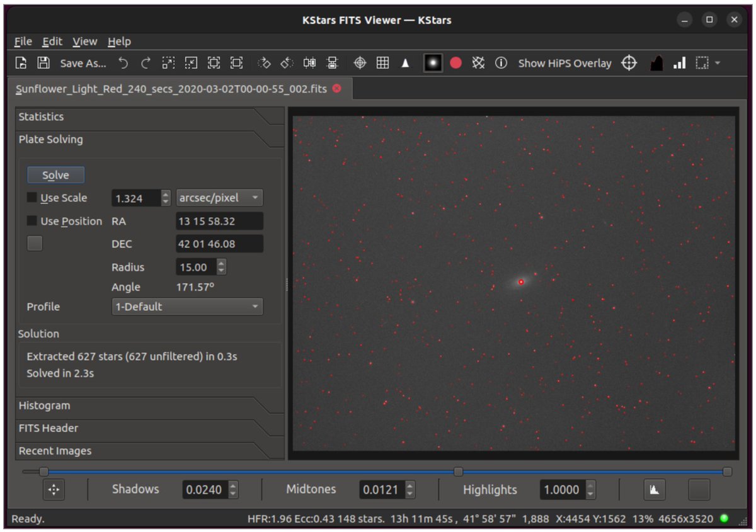Open FITS info icon
The width and height of the screenshot is (756, 532).
point(501,63)
